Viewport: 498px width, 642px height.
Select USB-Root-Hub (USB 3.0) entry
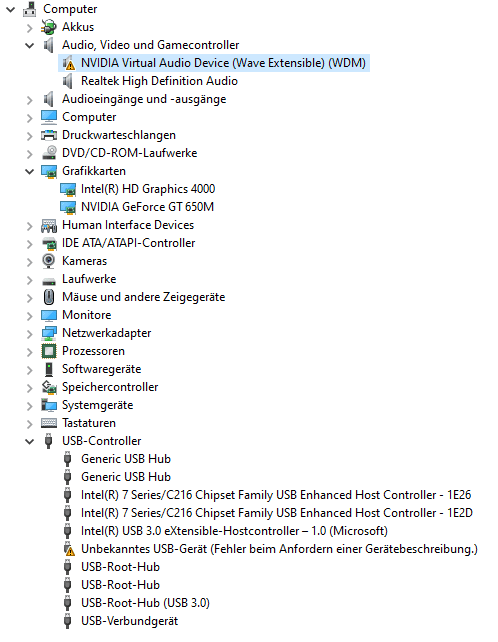145,603
